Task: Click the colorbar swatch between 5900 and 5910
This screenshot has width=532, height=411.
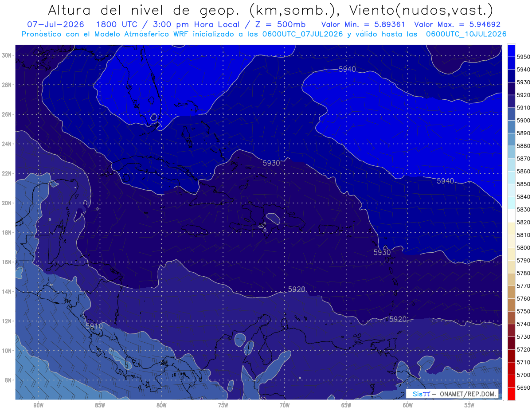Action: (x=511, y=114)
